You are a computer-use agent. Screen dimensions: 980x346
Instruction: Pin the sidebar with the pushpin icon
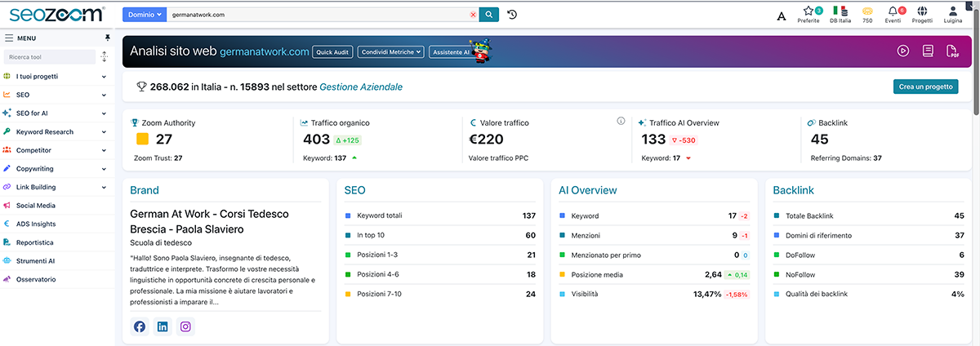pyautogui.click(x=107, y=38)
